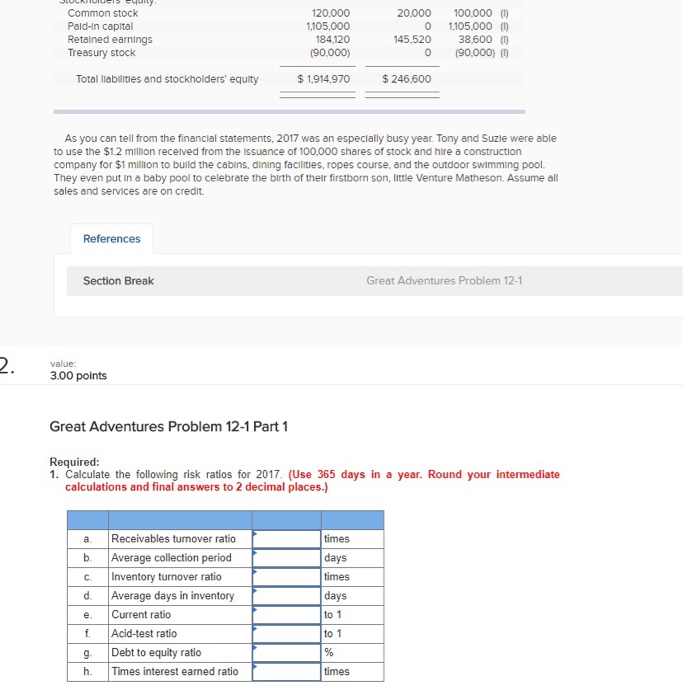Click the $ 1,914,970 total value
Screen dimensions: 683x700
(x=324, y=79)
